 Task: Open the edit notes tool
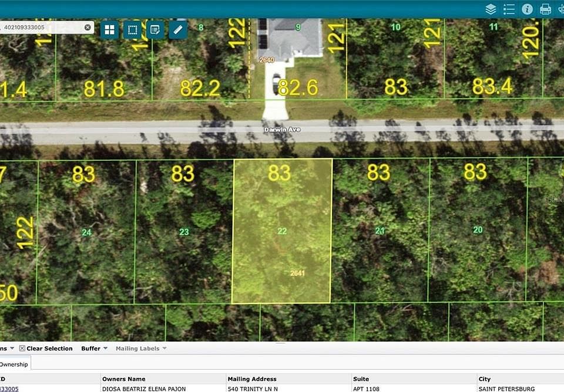point(155,30)
